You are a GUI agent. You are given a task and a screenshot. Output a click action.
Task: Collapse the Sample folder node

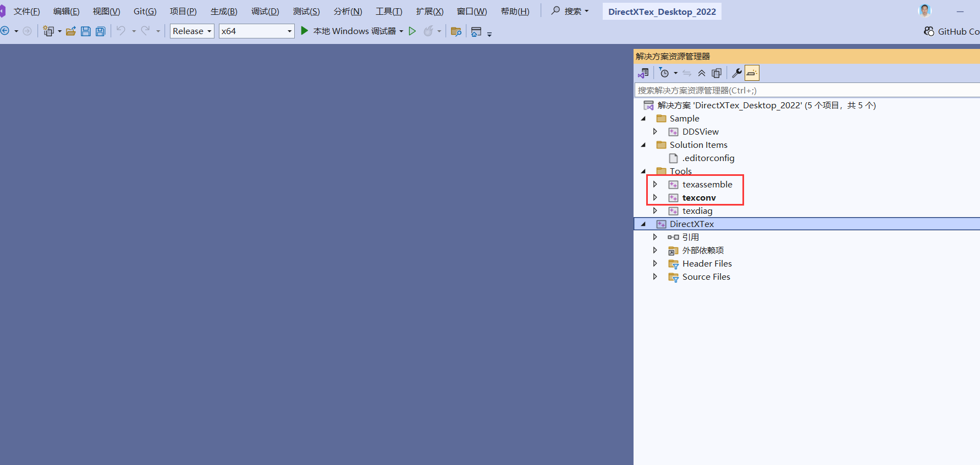click(643, 119)
